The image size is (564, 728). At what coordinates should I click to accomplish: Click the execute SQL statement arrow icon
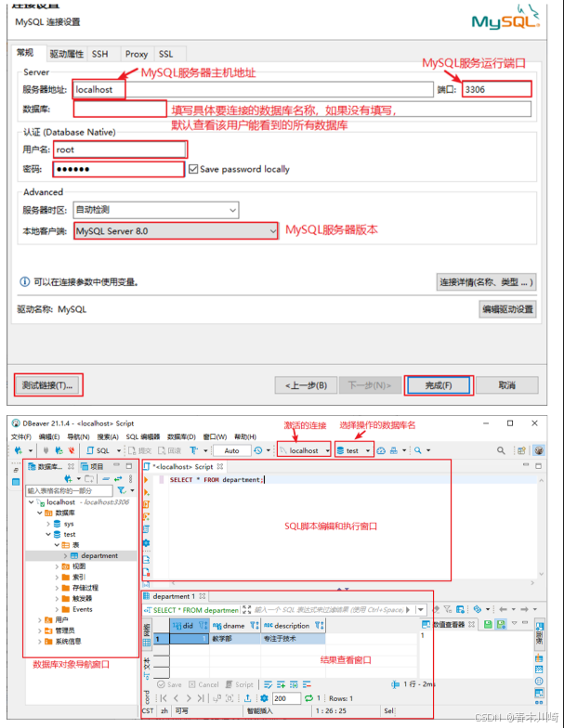pyautogui.click(x=147, y=479)
